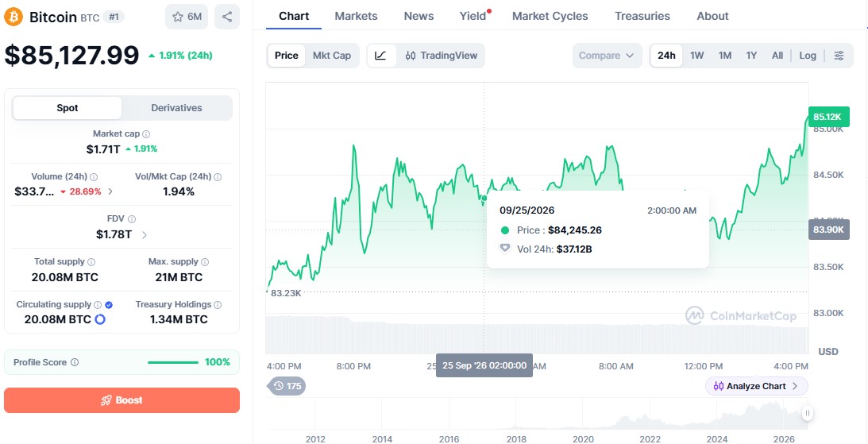
Task: Click the Analyze Chart button
Action: point(756,386)
